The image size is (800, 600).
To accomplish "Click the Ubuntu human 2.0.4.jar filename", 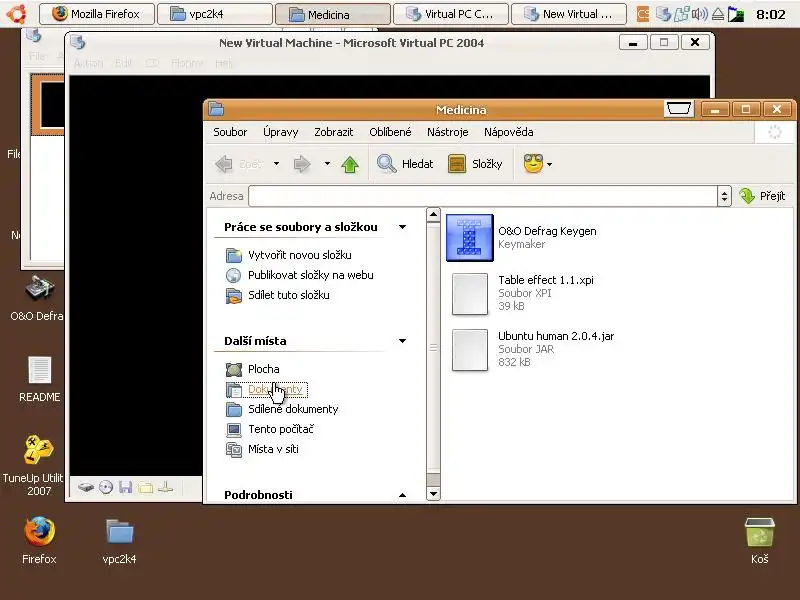I will (x=556, y=336).
